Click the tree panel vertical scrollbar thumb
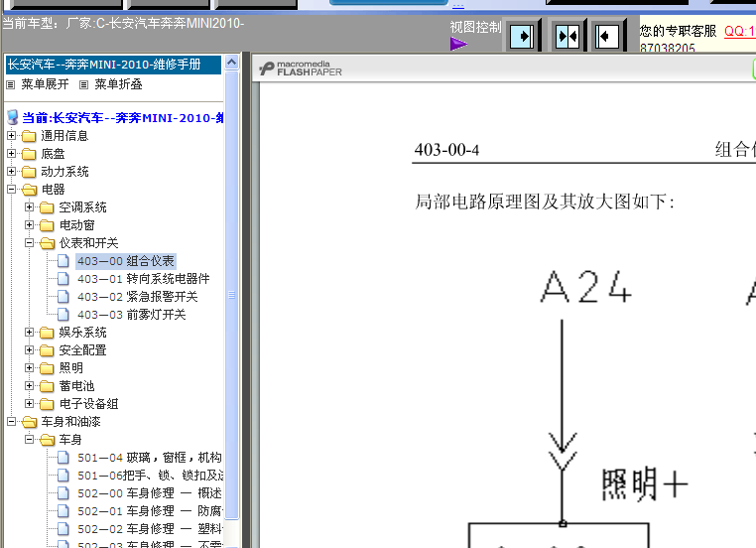This screenshot has width=756, height=548. 231,294
